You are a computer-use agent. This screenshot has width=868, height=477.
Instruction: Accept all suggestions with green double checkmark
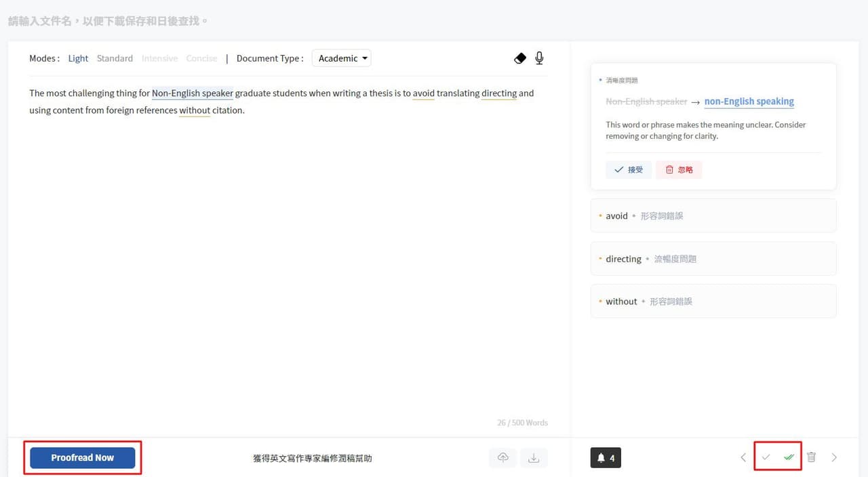[789, 457]
